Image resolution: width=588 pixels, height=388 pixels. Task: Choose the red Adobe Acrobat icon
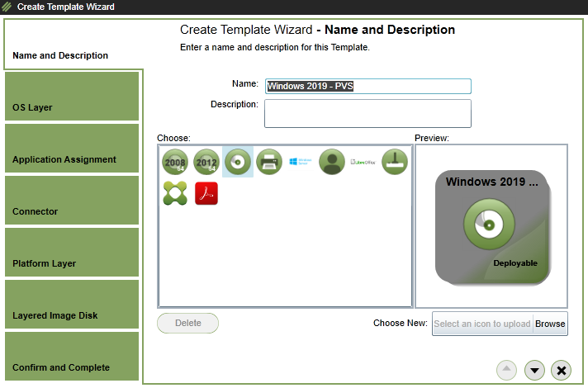point(206,194)
